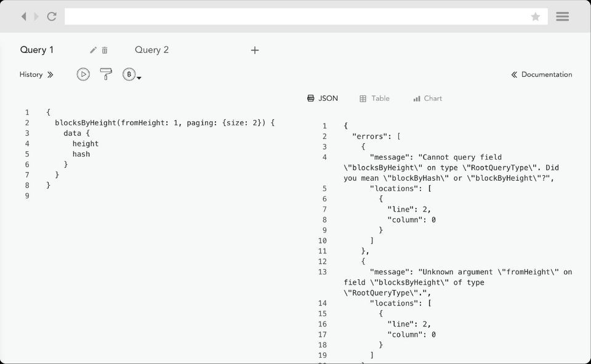This screenshot has width=591, height=364.
Task: Rename Query 1 with the pencil icon
Action: pyautogui.click(x=94, y=50)
